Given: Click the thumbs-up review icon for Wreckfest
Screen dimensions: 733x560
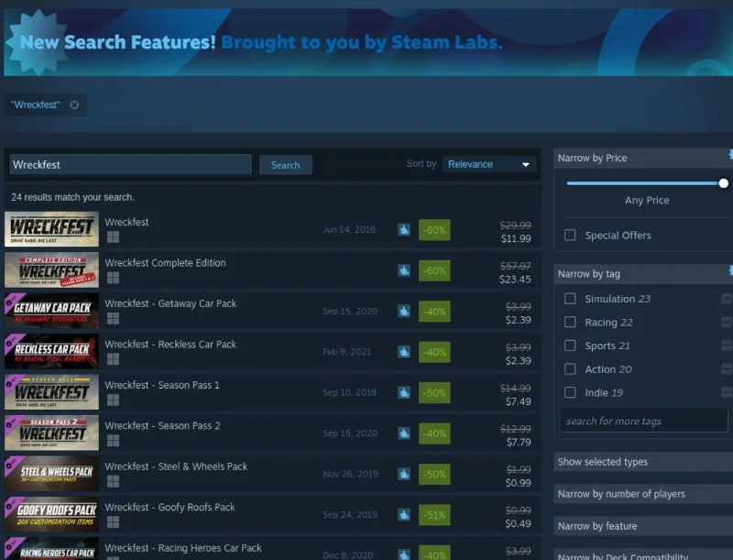Looking at the screenshot, I should (404, 229).
